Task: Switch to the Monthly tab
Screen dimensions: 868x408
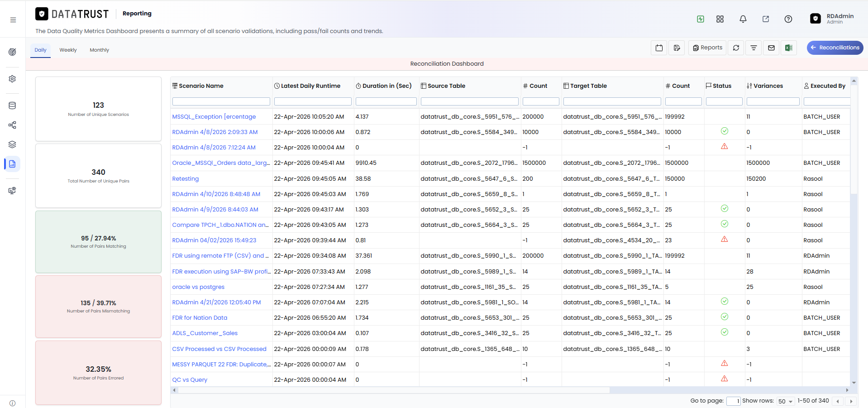Action: coord(100,50)
